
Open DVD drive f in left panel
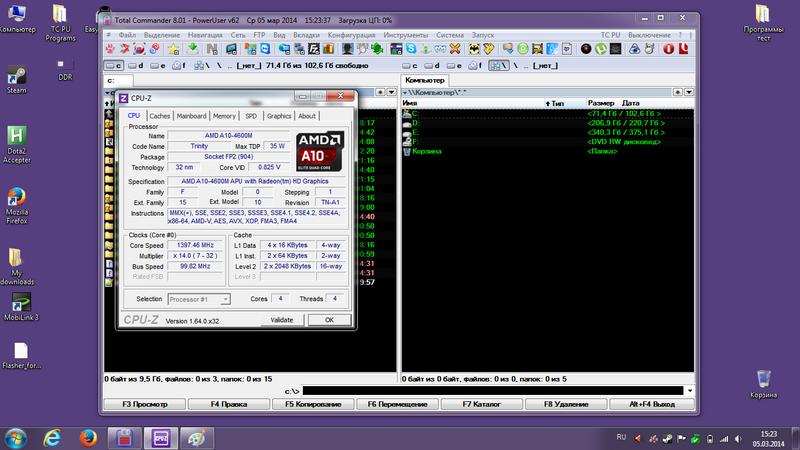pos(179,66)
